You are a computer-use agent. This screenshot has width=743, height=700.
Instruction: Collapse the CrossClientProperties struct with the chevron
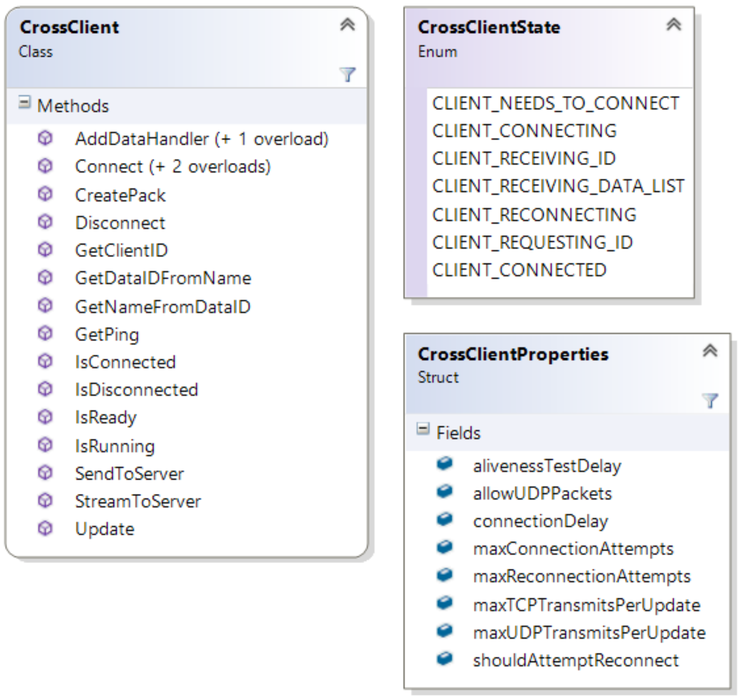click(710, 351)
